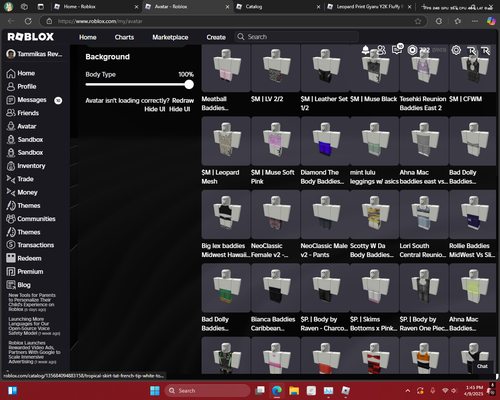The height and width of the screenshot is (400, 500).
Task: Open File Explorer from the taskbar
Action: [294, 391]
